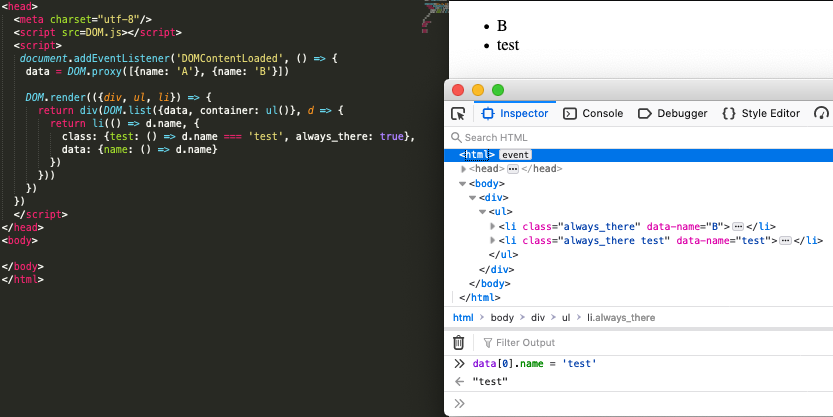Image resolution: width=833 pixels, height=417 pixels.
Task: Click the data[0].name = 'test' console entry
Action: pyautogui.click(x=534, y=364)
